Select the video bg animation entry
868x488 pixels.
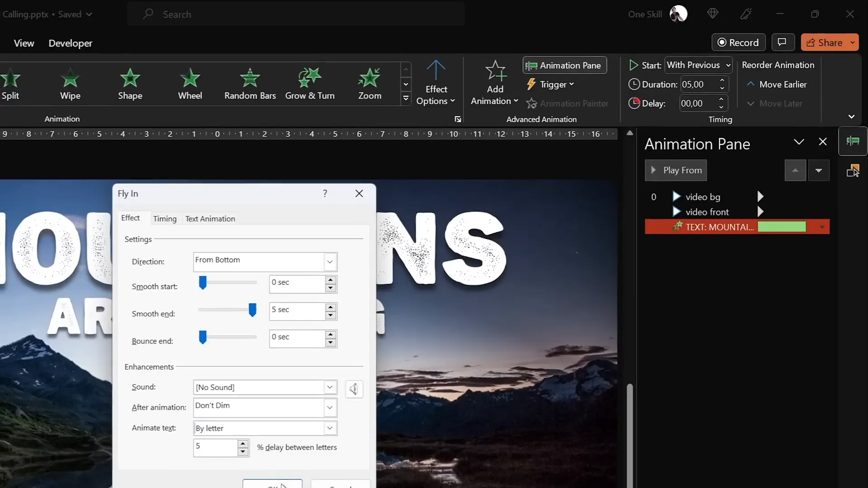[737, 197]
